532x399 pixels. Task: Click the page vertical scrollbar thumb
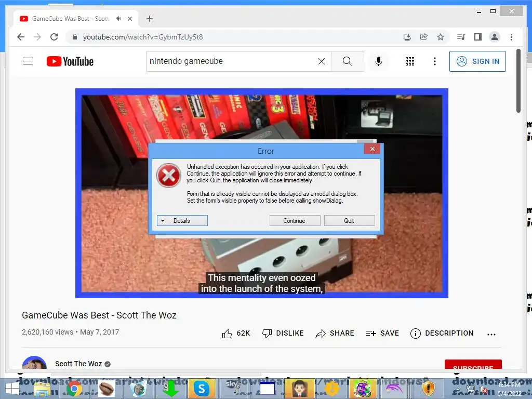(518, 81)
